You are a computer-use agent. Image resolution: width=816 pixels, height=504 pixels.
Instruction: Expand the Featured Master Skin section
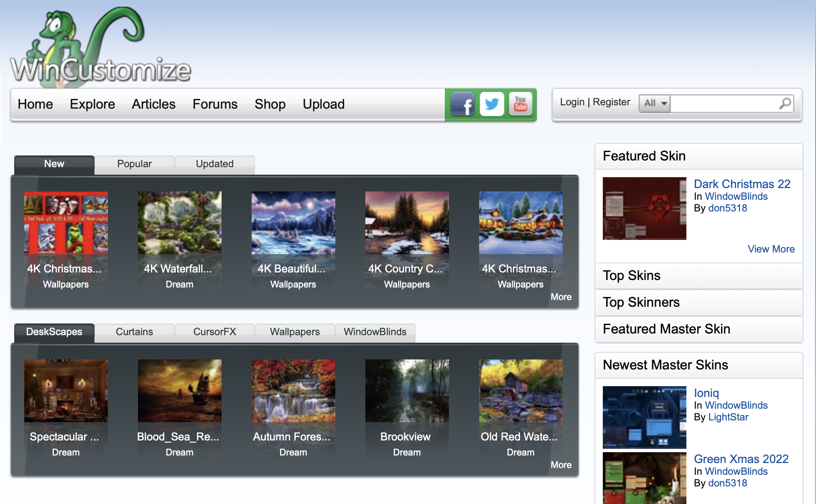[699, 329]
